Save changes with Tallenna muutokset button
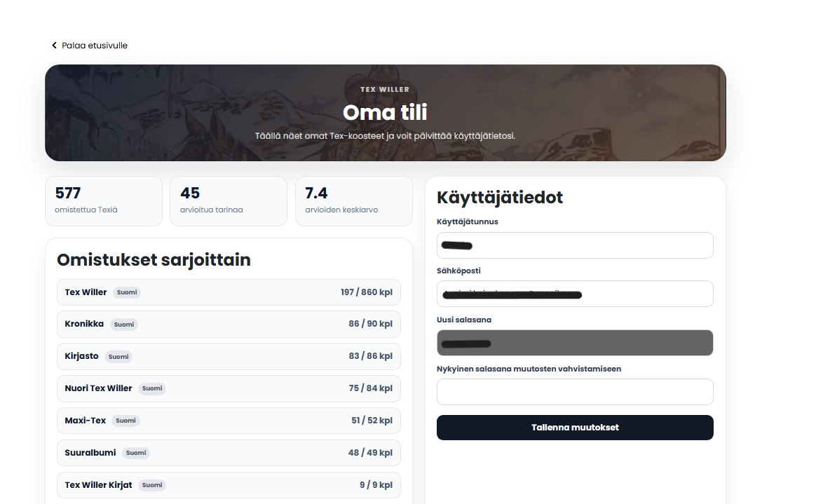Viewport: 816px width, 504px height. click(575, 428)
